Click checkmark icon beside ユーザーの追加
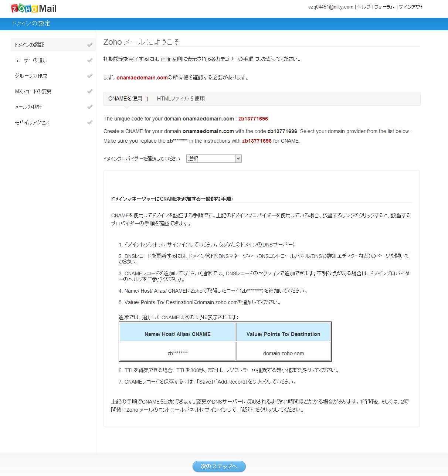This screenshot has width=448, height=476. (90, 60)
